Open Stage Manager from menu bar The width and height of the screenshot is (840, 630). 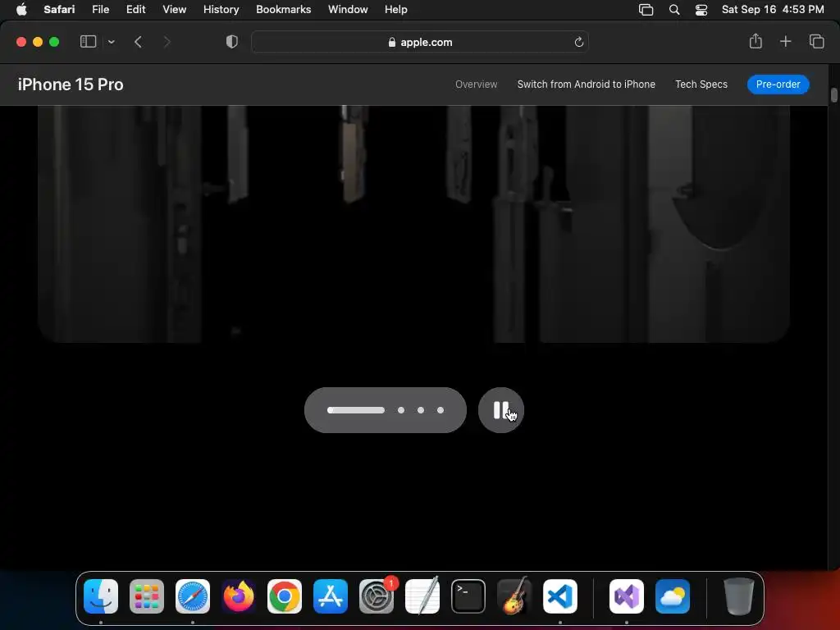click(x=646, y=10)
